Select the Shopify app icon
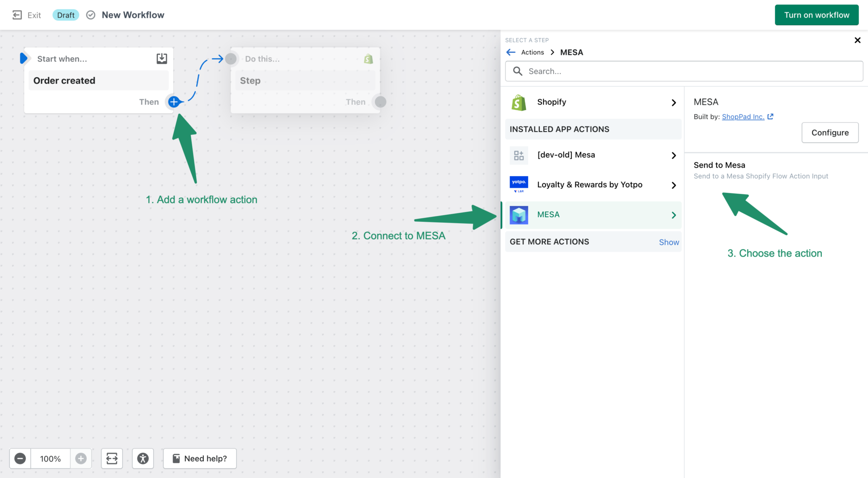 coord(519,102)
